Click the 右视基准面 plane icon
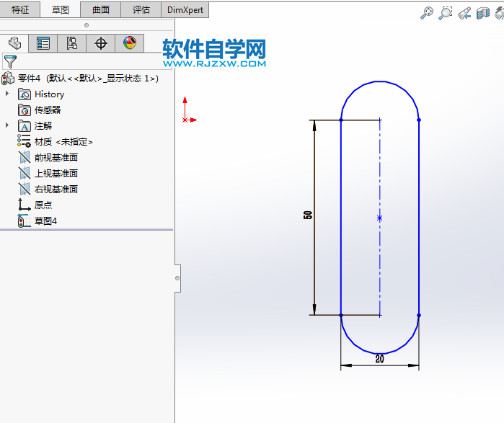The width and height of the screenshot is (504, 423). [25, 189]
